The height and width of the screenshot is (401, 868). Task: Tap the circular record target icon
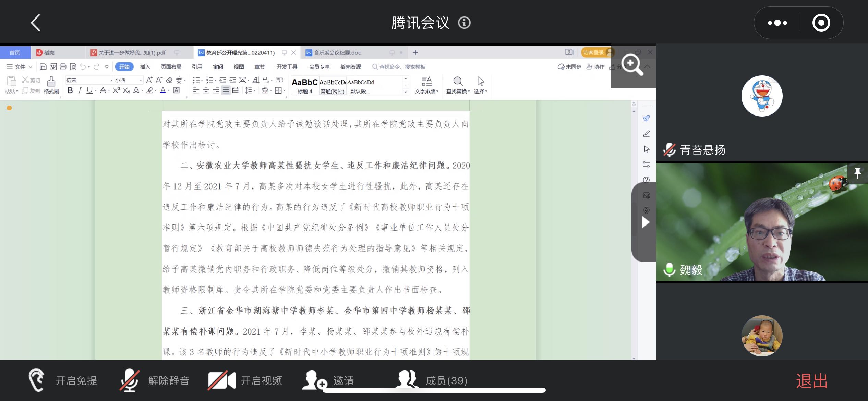pos(821,23)
